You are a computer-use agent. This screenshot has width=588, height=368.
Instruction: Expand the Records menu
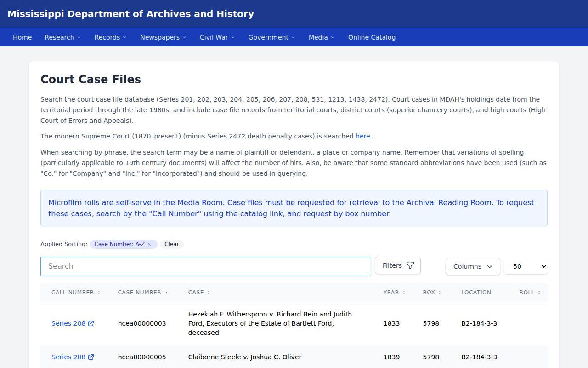110,37
